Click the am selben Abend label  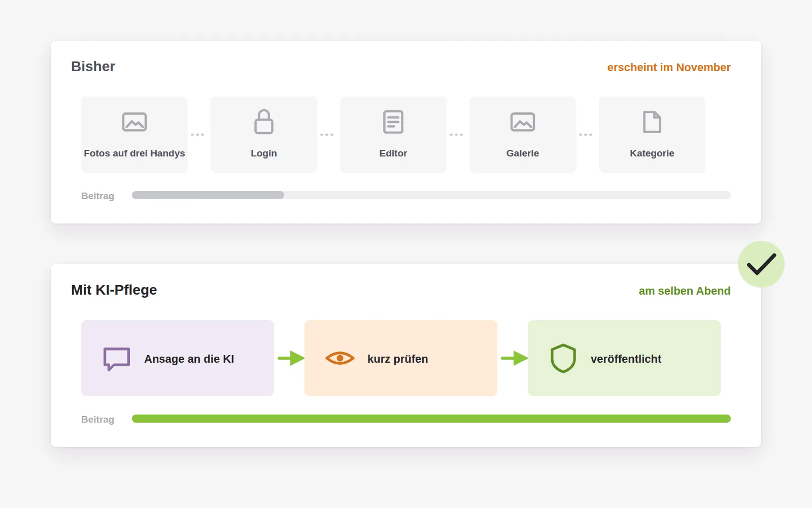pos(685,291)
